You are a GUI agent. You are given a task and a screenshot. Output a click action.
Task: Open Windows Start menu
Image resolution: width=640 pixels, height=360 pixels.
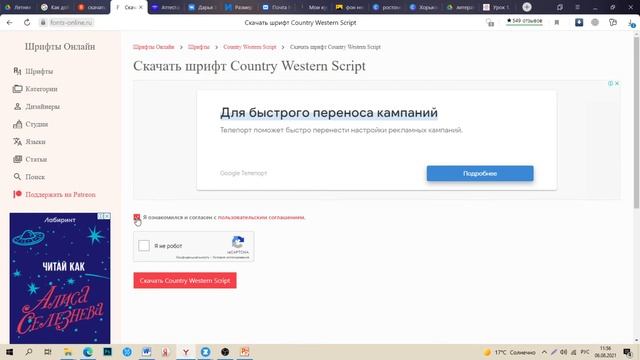click(x=9, y=352)
